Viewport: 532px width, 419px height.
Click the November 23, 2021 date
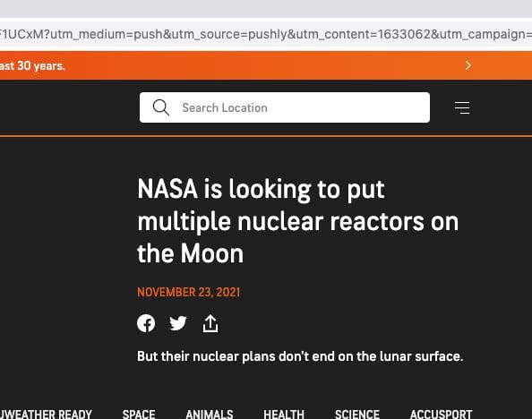[x=189, y=292]
